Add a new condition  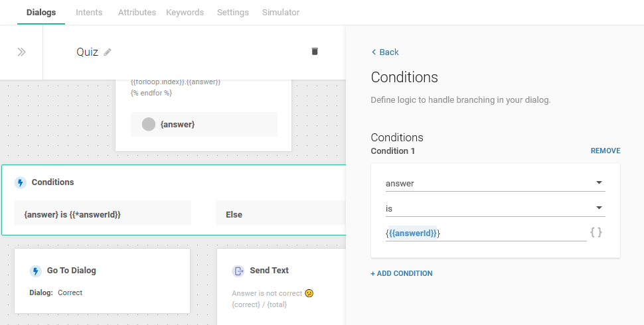(402, 273)
